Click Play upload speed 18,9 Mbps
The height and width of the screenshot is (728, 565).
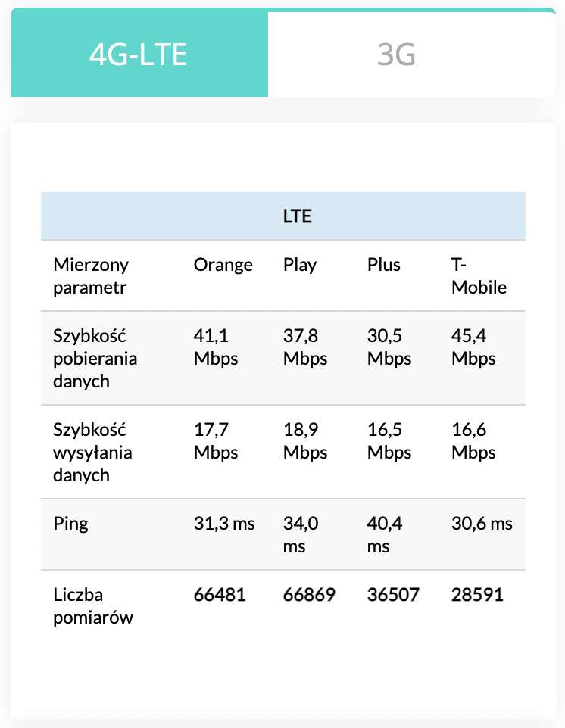pos(305,441)
